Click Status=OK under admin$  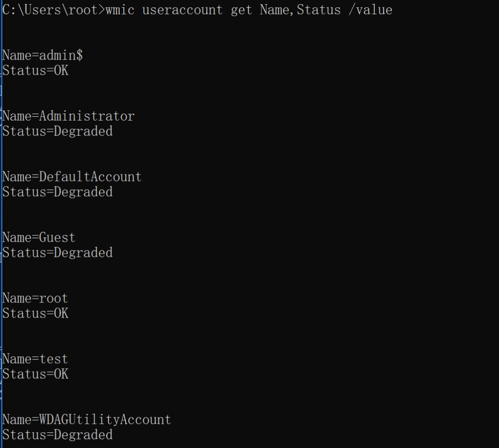click(35, 70)
